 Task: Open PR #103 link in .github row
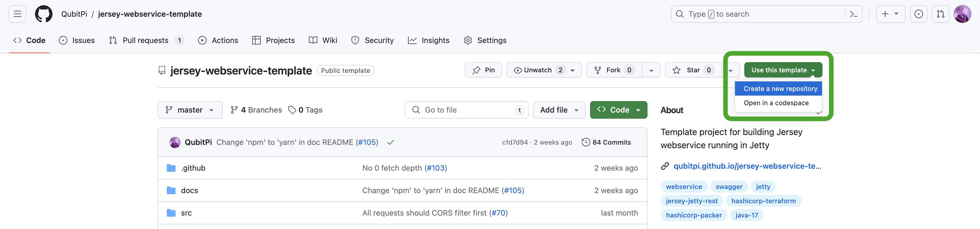436,168
